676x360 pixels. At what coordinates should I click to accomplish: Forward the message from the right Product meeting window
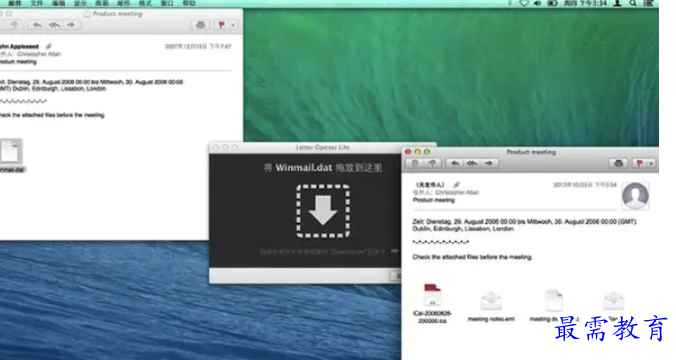click(x=489, y=163)
